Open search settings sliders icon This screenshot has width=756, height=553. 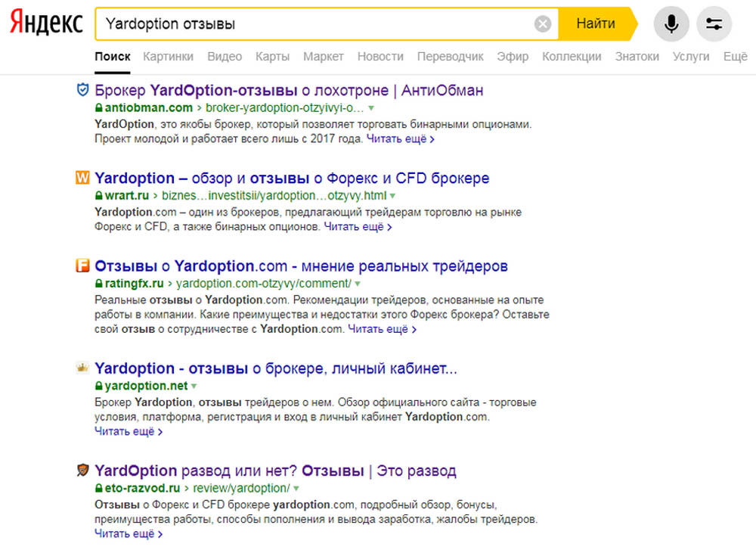[714, 23]
